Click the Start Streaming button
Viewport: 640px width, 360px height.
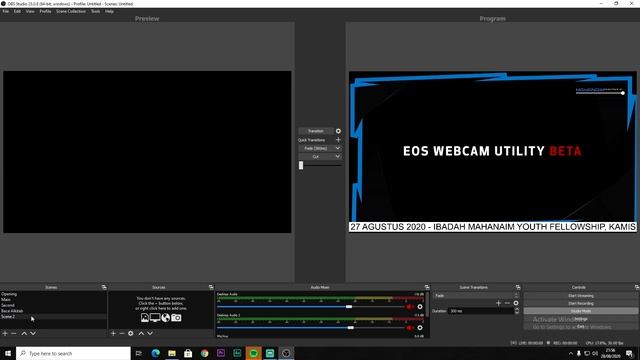[581, 296]
